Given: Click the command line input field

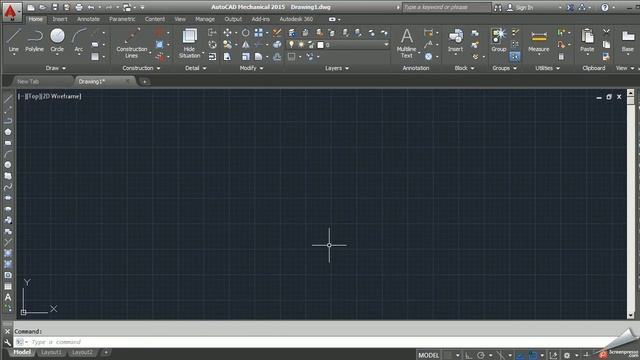Looking at the screenshot, I should (314, 342).
